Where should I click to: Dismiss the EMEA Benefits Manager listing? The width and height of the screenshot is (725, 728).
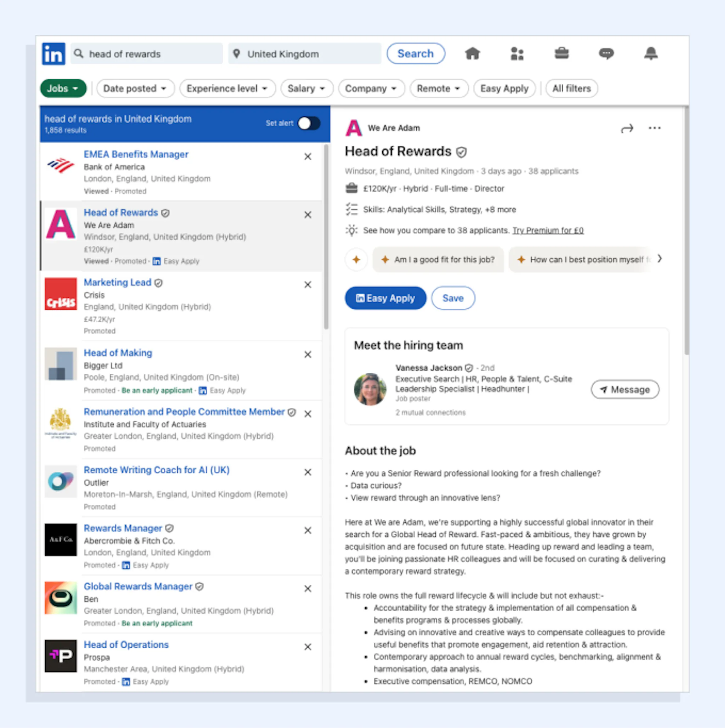point(308,156)
